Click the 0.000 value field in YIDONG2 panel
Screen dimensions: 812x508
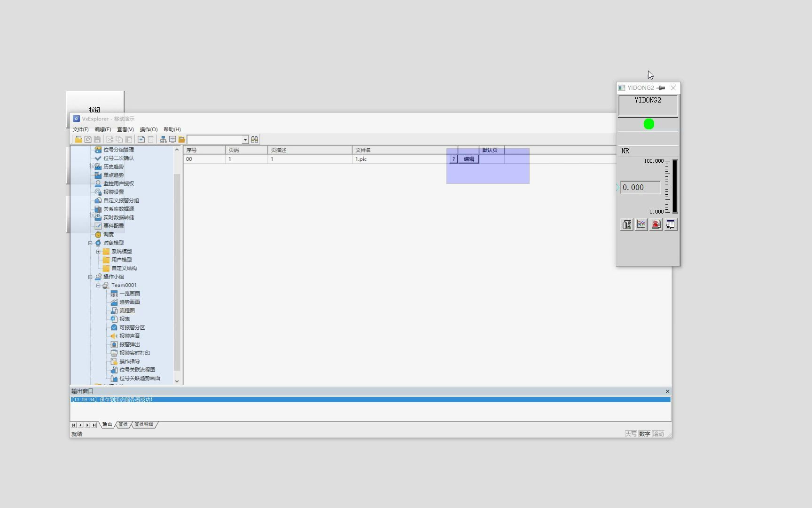[640, 187]
